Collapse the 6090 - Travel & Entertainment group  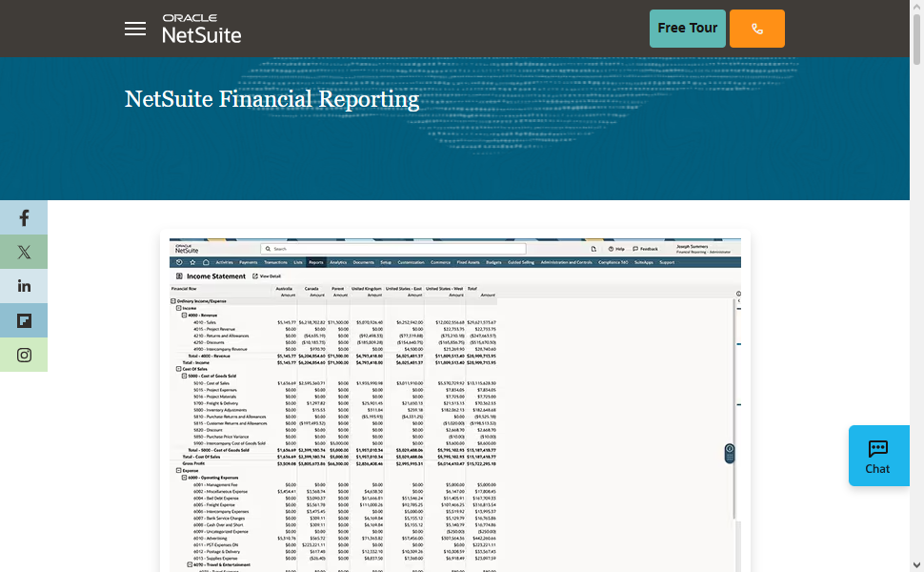coord(190,564)
